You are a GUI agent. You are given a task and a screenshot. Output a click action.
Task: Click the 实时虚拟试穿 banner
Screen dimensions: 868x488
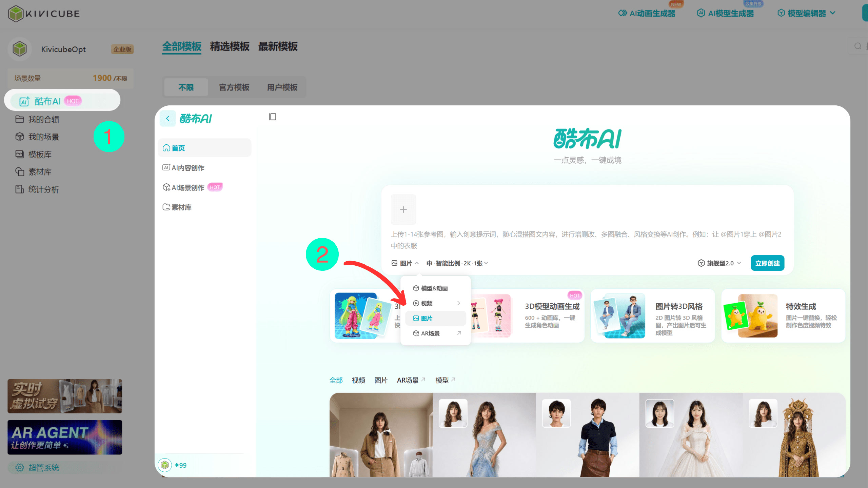pyautogui.click(x=65, y=396)
